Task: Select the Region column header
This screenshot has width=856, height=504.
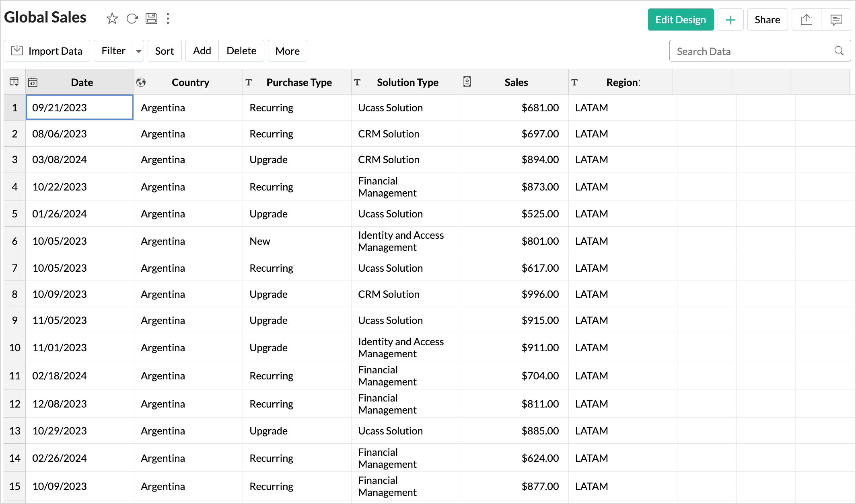Action: pos(620,82)
